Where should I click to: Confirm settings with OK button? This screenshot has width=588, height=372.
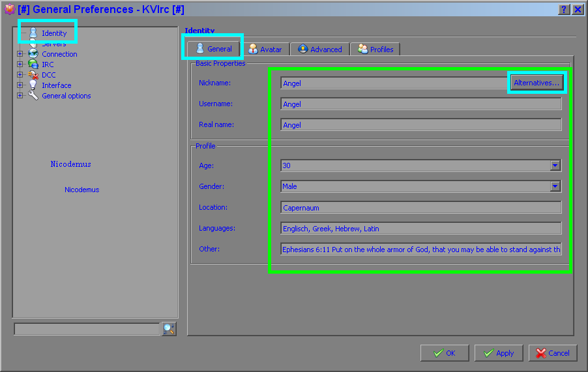[x=445, y=353]
